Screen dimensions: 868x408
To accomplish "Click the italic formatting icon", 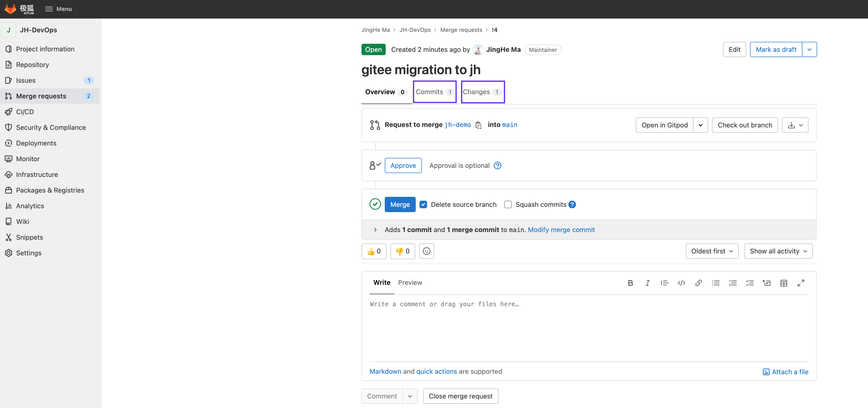I will point(647,283).
